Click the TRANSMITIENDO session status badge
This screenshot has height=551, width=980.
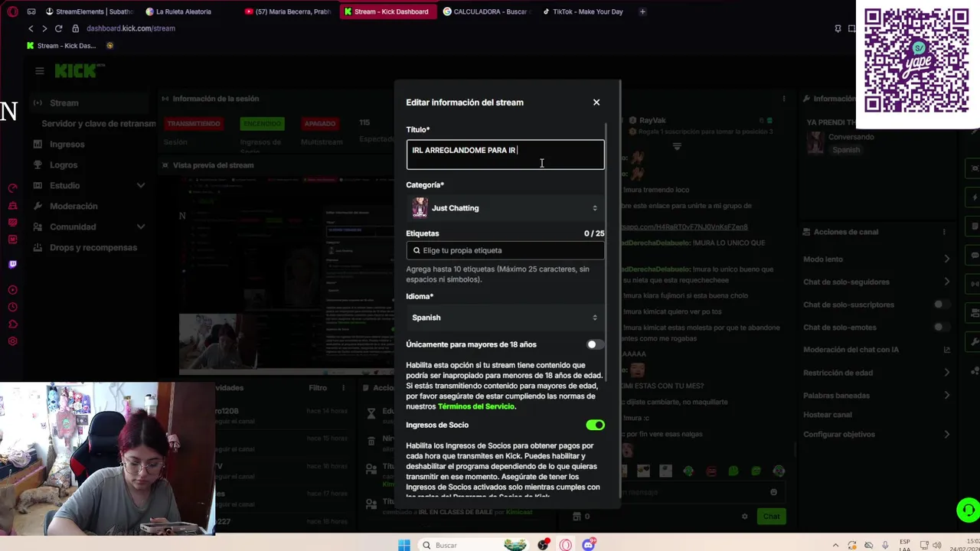[x=194, y=123]
